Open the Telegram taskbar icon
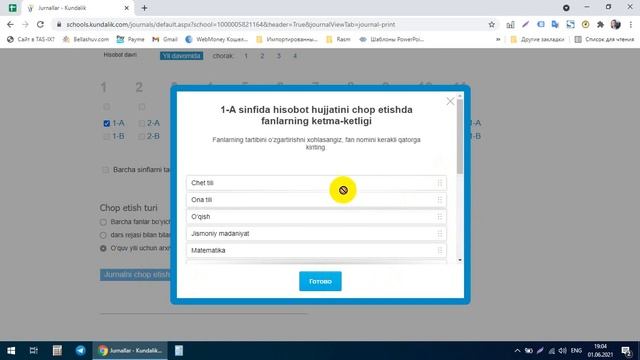This screenshot has width=640, height=360. 80,351
